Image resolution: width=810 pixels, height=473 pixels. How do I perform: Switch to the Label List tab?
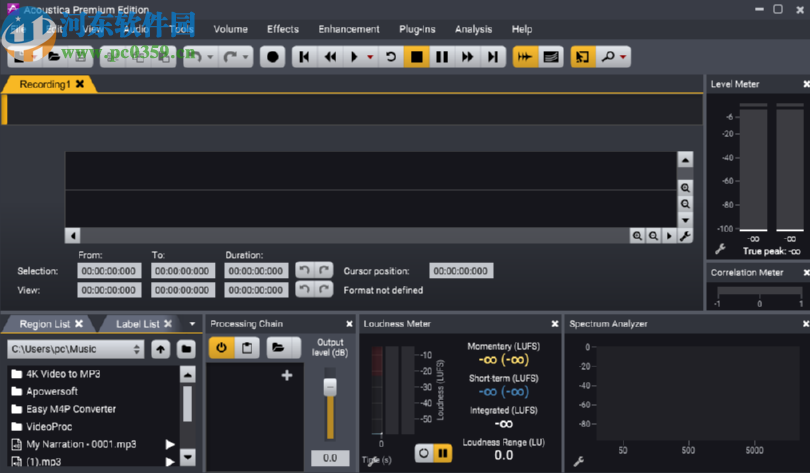point(137,324)
